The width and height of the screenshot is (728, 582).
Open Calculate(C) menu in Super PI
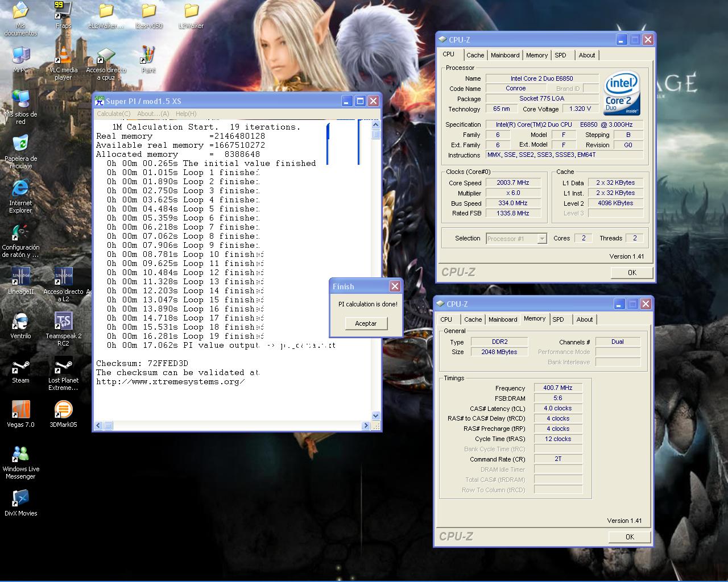click(113, 114)
